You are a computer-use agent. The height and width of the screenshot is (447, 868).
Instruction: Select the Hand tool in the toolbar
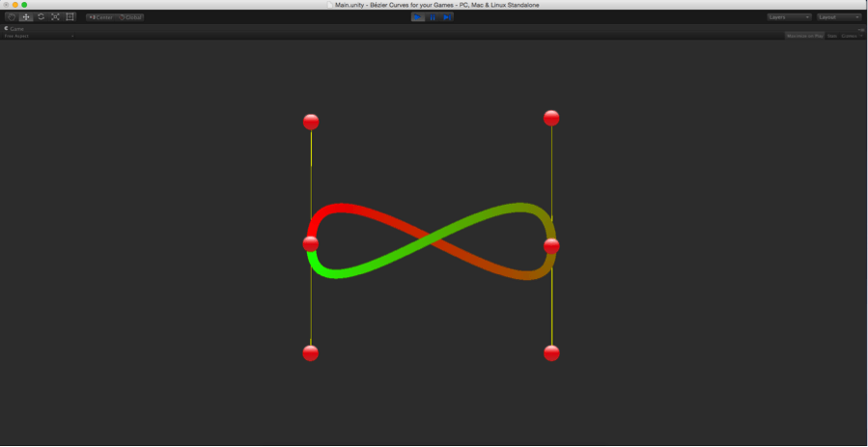12,17
